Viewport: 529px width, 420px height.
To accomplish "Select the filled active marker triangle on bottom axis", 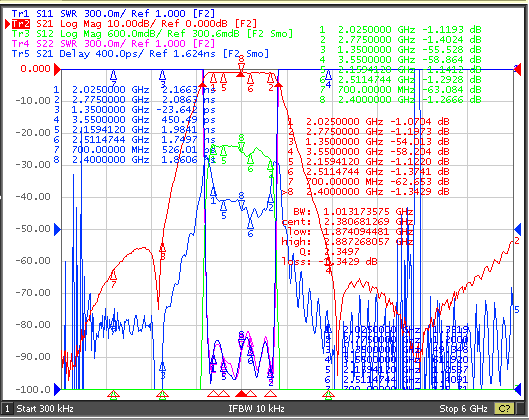I will pyautogui.click(x=241, y=394).
